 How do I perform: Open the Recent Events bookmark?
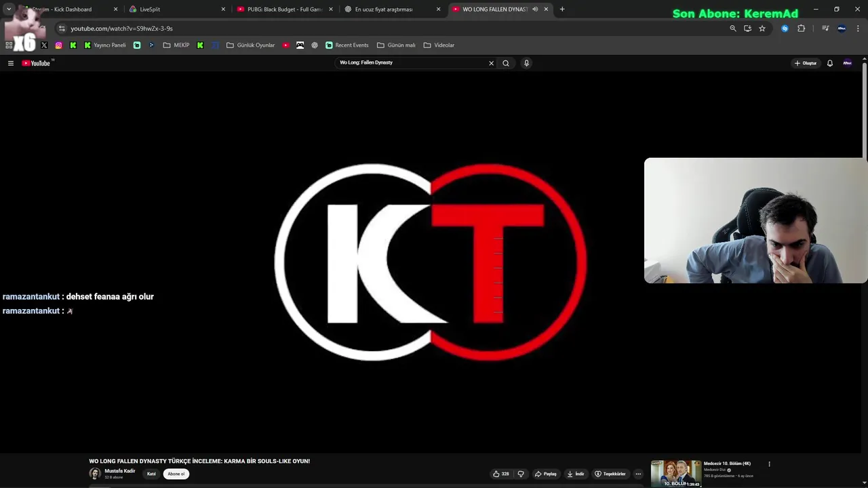(x=347, y=45)
